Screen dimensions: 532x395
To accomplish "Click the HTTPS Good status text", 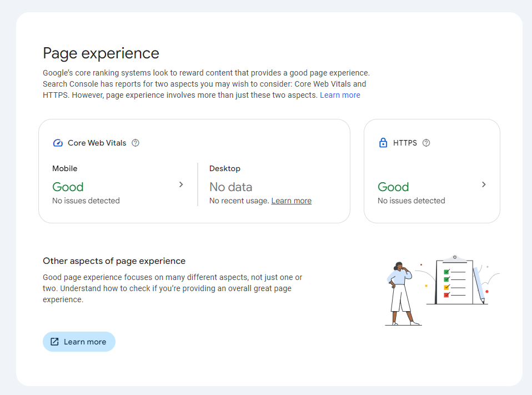I will (x=393, y=187).
